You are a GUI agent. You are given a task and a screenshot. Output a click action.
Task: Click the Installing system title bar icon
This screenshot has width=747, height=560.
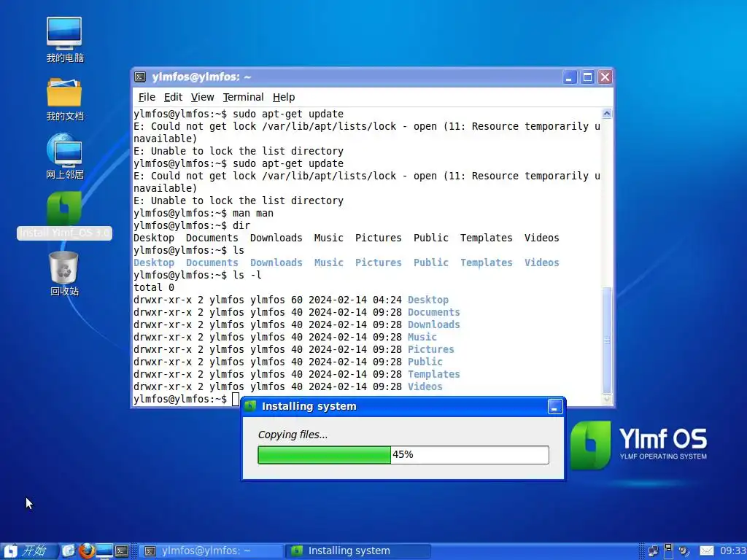click(x=250, y=405)
